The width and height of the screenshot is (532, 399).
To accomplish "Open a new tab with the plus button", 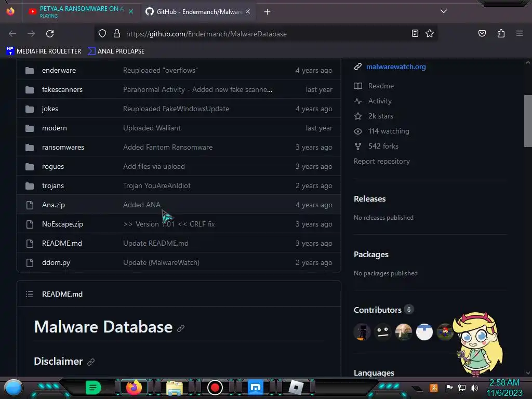I will (x=267, y=12).
